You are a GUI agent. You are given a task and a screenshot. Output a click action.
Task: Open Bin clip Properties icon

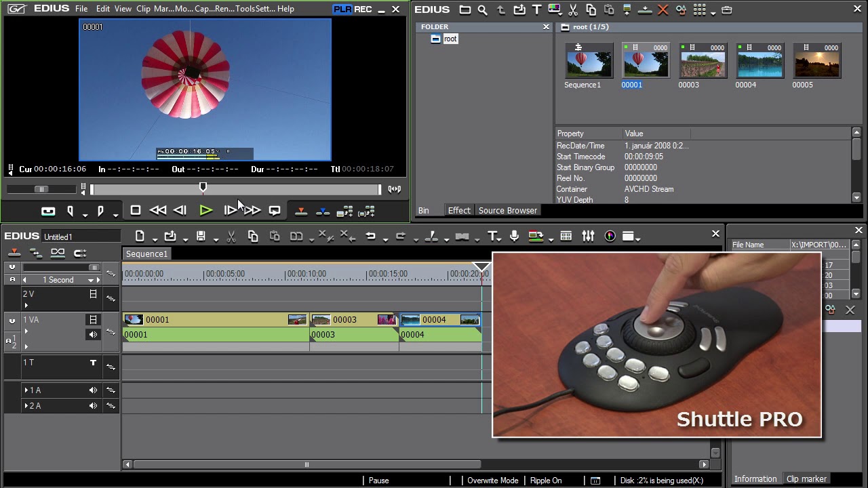[681, 9]
